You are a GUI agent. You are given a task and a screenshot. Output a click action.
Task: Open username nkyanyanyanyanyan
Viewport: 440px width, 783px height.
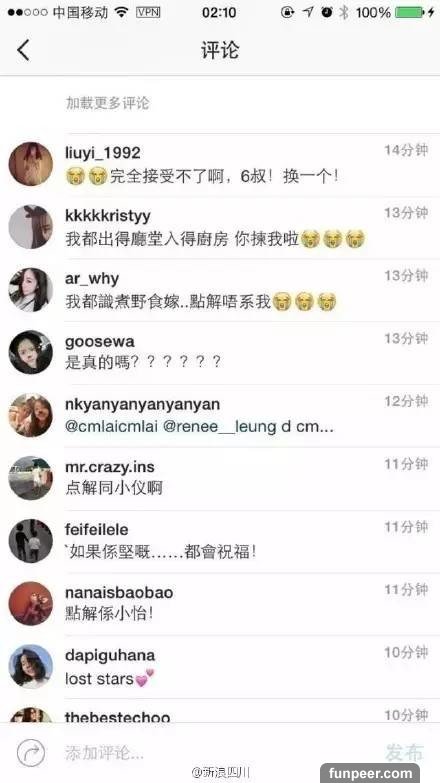coord(142,404)
